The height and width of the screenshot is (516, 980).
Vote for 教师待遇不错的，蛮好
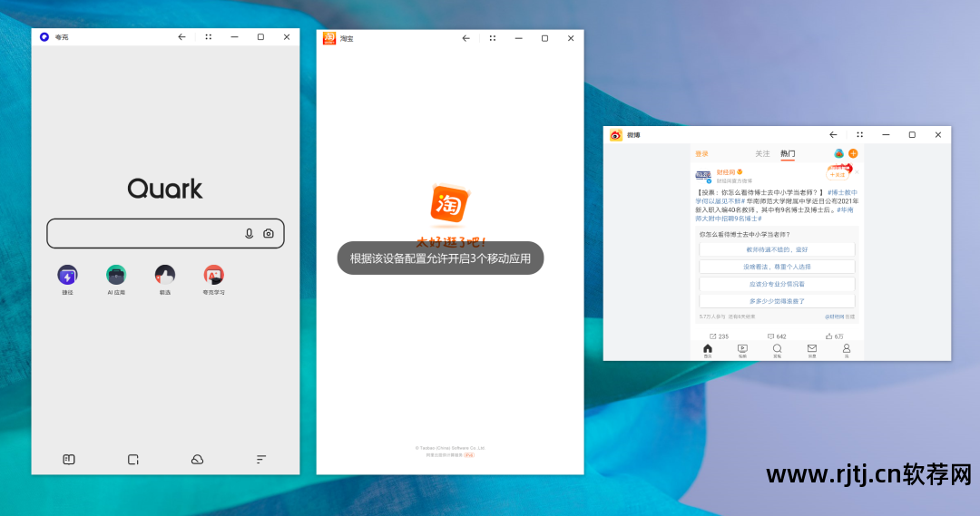pos(777,249)
